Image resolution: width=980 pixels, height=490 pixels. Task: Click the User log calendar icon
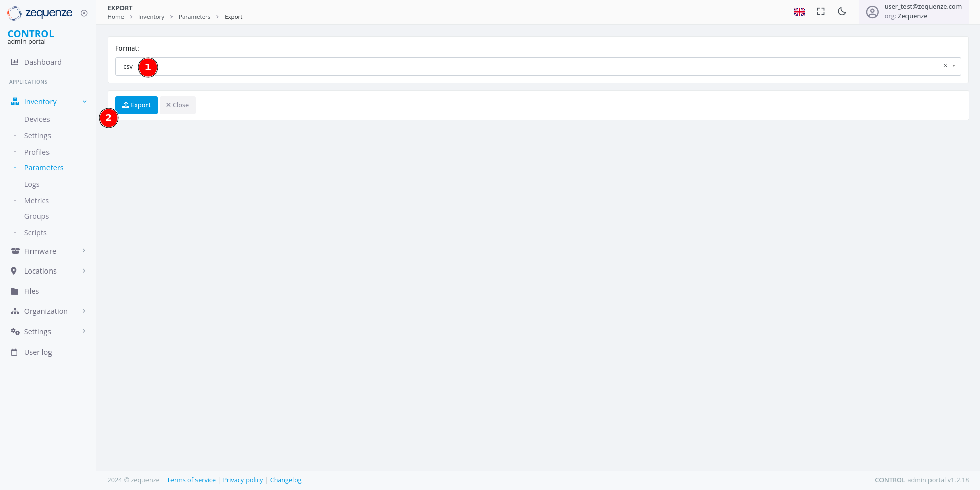pyautogui.click(x=14, y=352)
